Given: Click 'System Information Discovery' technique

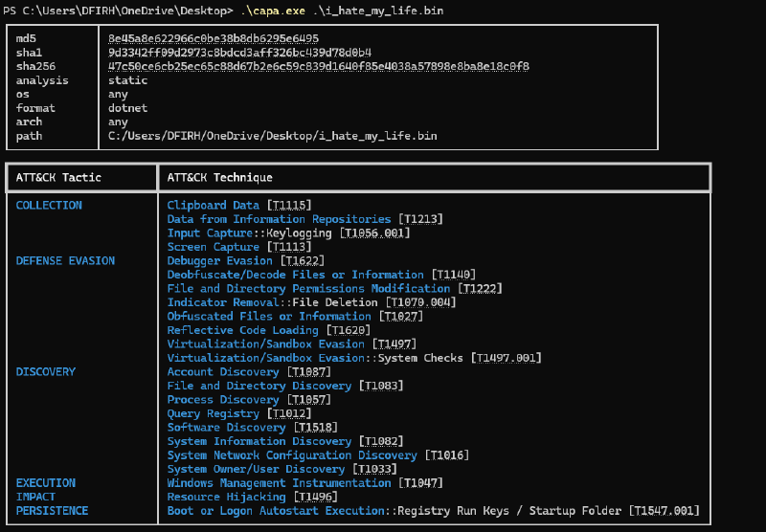Looking at the screenshot, I should coord(259,442).
